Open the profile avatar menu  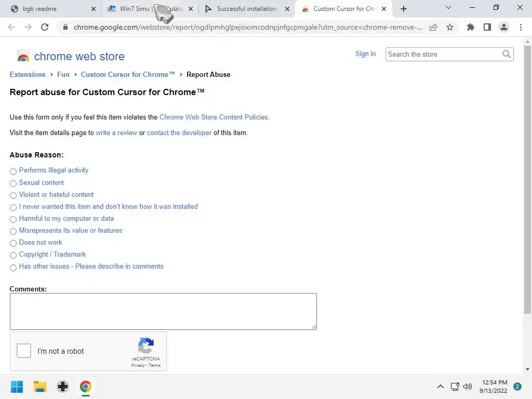coord(504,27)
